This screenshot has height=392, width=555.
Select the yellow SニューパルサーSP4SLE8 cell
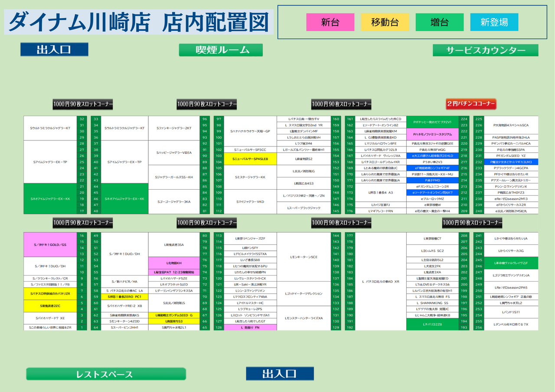click(250, 159)
